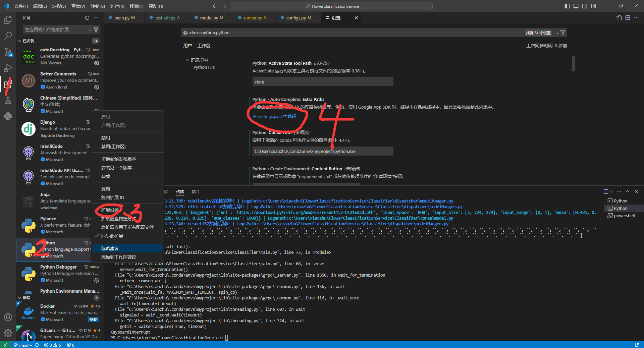This screenshot has width=644, height=348.
Task: Select powershell terminal in terminal list
Action: [623, 216]
